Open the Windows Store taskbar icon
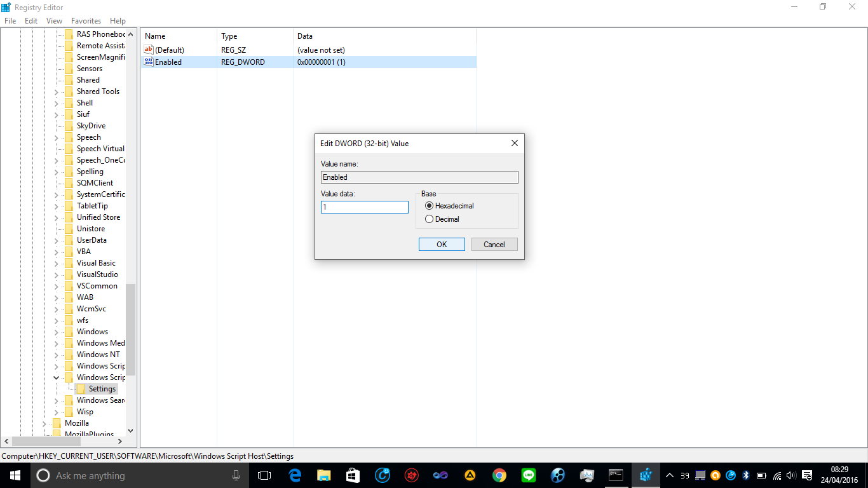 (x=353, y=475)
